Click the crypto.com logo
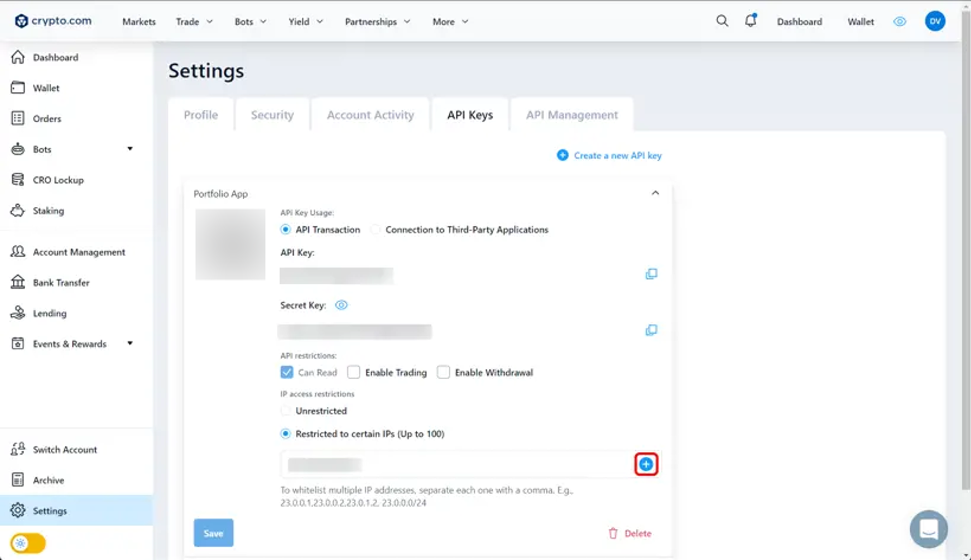This screenshot has width=971, height=560. pos(53,21)
